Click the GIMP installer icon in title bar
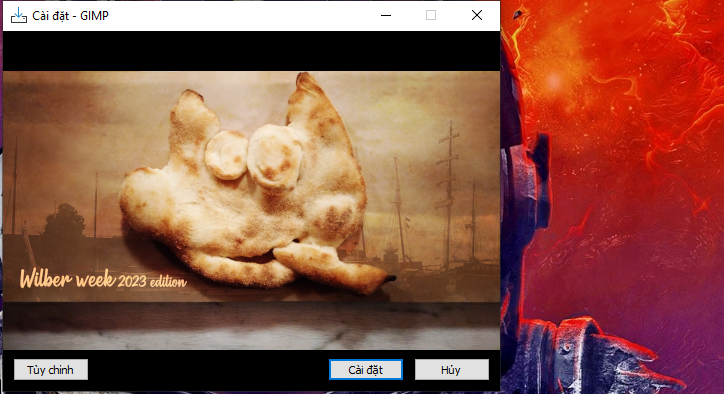The height and width of the screenshot is (394, 724). [x=18, y=16]
